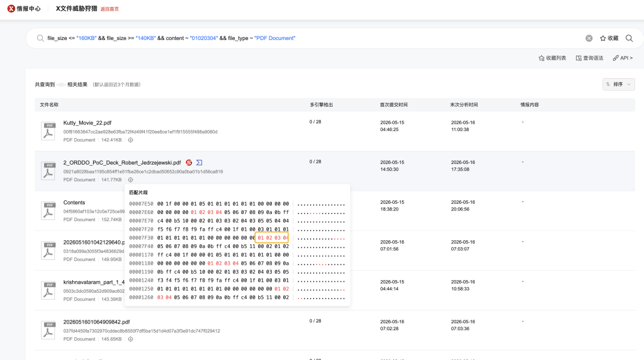Click the PDF icon for 2026051601042129640 file
Image resolution: width=644 pixels, height=360 pixels.
coord(48,250)
